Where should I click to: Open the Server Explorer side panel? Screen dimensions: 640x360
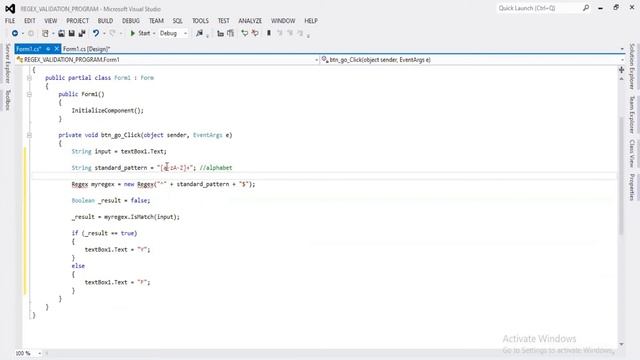click(x=7, y=63)
